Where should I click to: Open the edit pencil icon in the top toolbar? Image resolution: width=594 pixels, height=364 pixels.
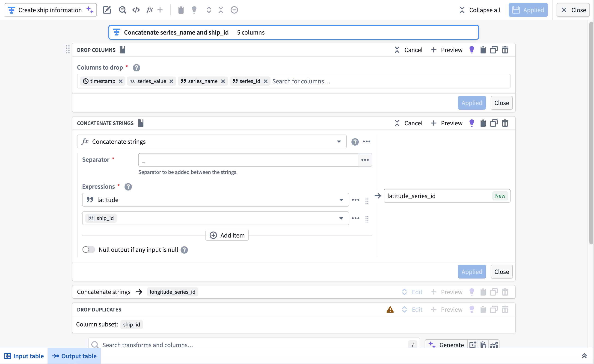coord(107,10)
